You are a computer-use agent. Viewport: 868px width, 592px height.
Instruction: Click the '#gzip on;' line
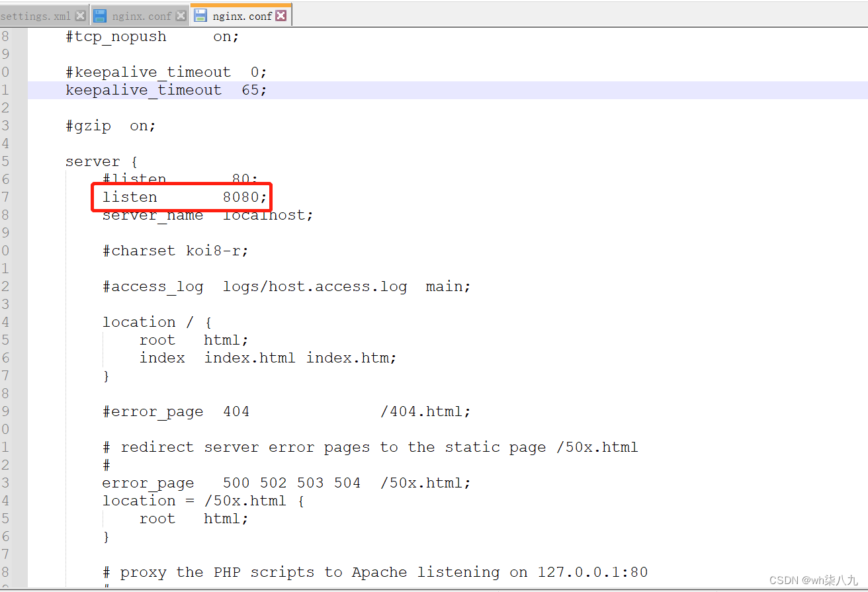click(x=110, y=126)
